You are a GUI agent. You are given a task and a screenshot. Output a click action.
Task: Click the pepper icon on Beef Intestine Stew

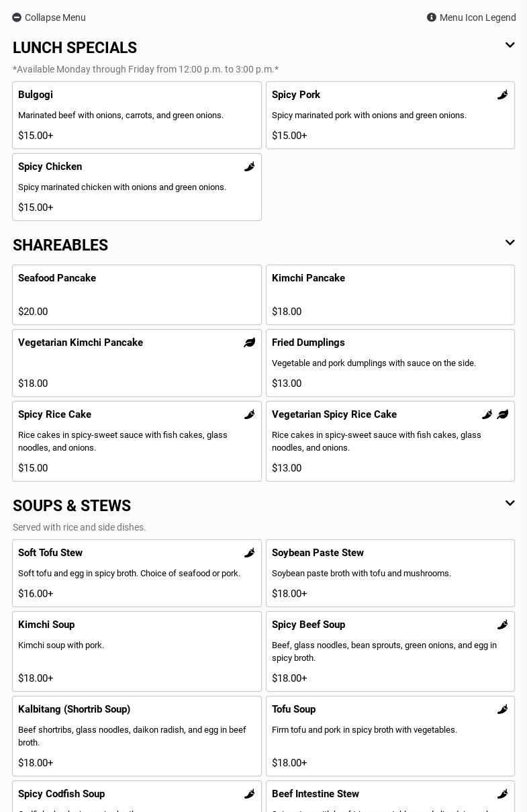(502, 794)
